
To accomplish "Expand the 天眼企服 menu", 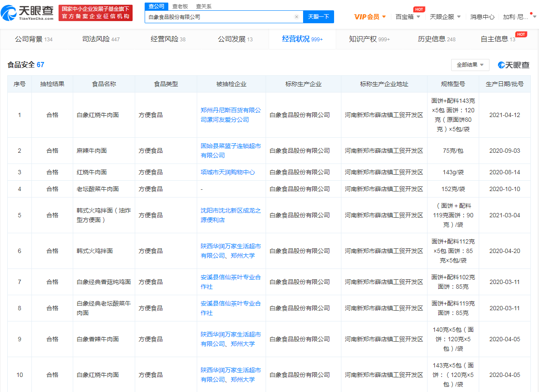I will point(445,17).
